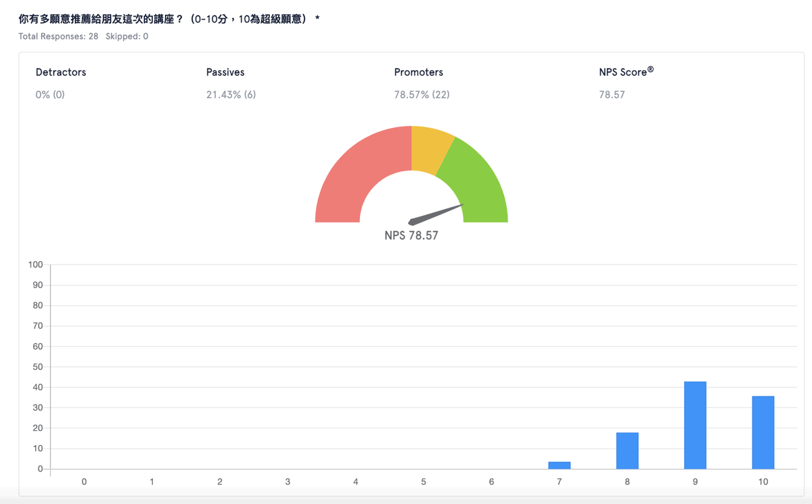Click the blue bar for score 9

pyautogui.click(x=695, y=426)
